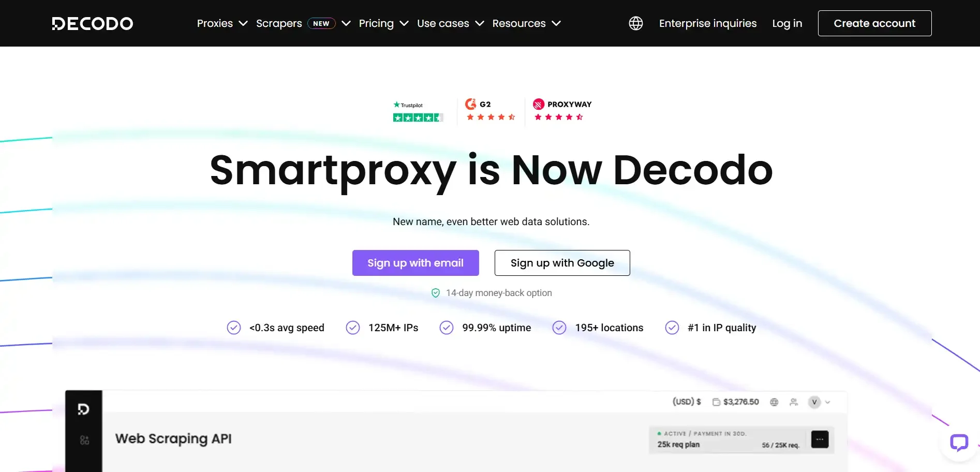The image size is (980, 472).
Task: Click the Log in link
Action: click(x=787, y=23)
